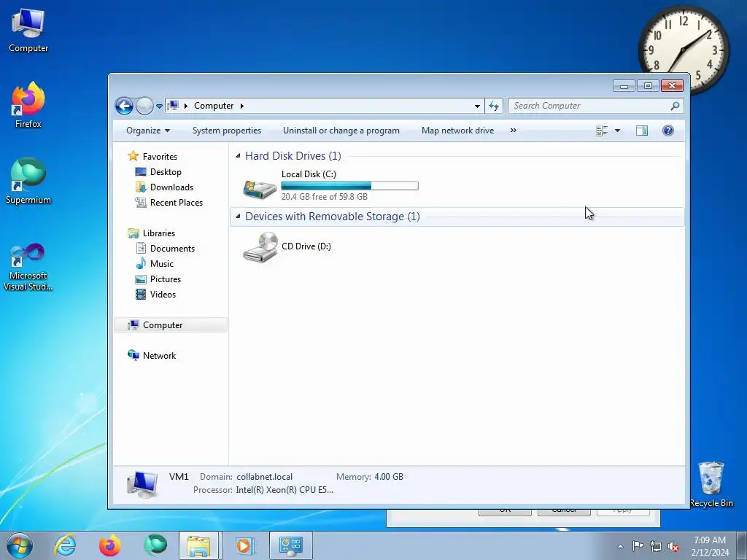Select the Local Disk (C:) drive icon
Viewport: 747px width, 560px height.
coord(260,189)
